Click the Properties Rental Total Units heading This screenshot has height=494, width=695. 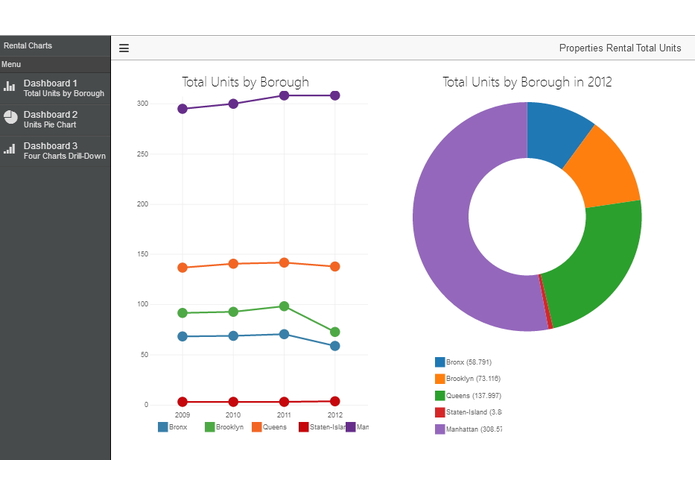click(620, 48)
